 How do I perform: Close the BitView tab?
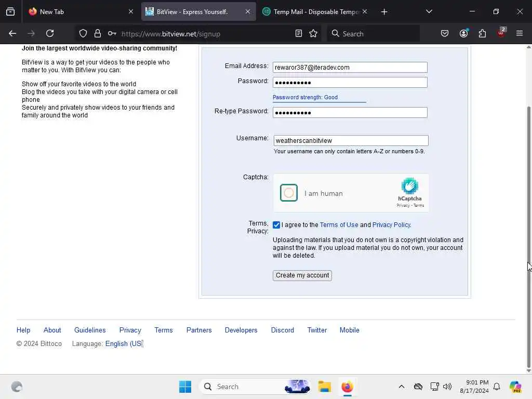(248, 12)
